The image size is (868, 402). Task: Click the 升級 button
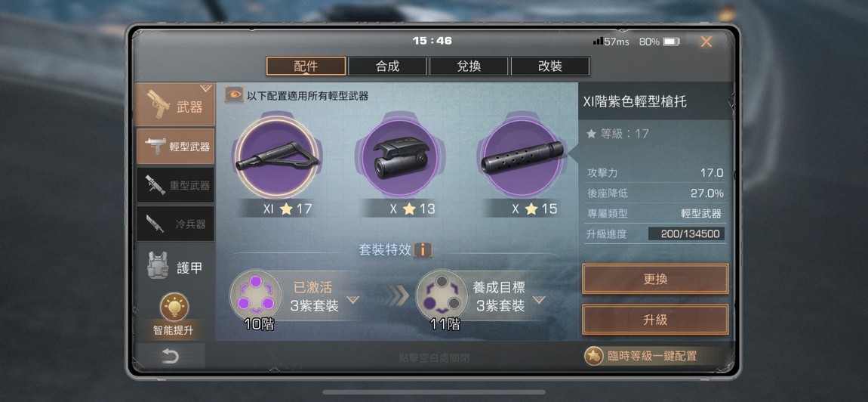[655, 320]
